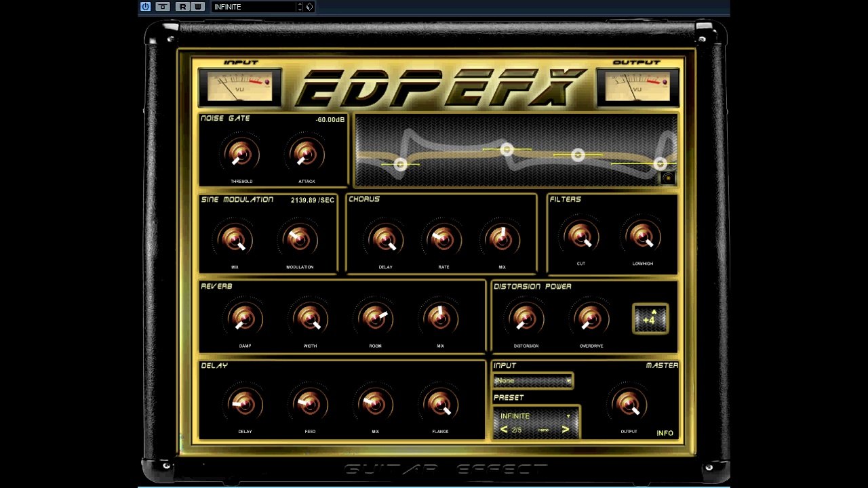This screenshot has width=868, height=488.
Task: Click the 2139.89 /SEC modulation value
Action: click(x=313, y=201)
